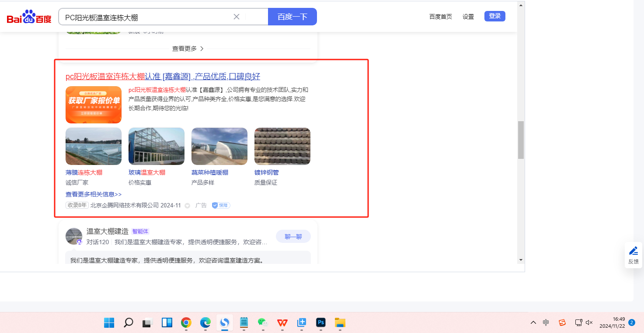Toggle Chinese input mode indicator 中

point(546,322)
